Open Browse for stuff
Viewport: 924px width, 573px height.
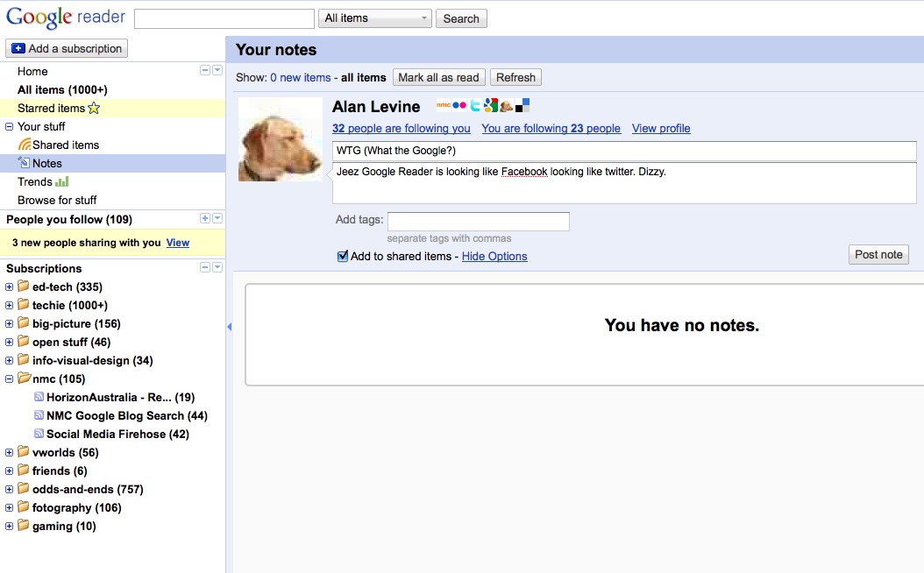click(57, 201)
